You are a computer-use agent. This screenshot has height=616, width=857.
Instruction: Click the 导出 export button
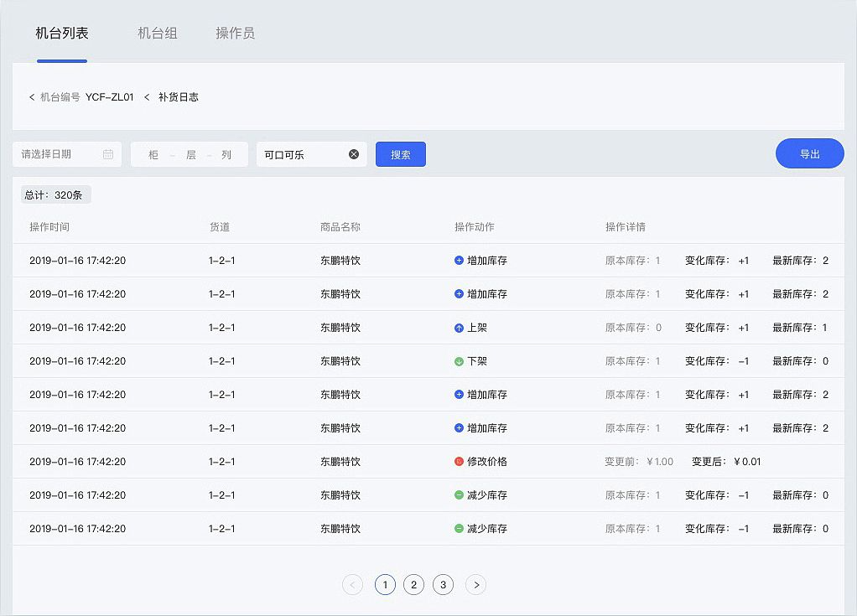pos(809,153)
